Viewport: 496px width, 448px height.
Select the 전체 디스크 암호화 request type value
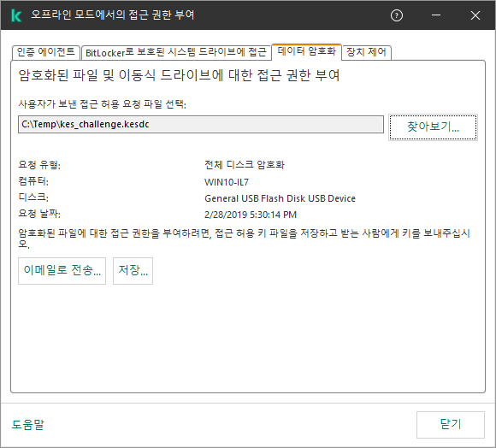coord(245,165)
